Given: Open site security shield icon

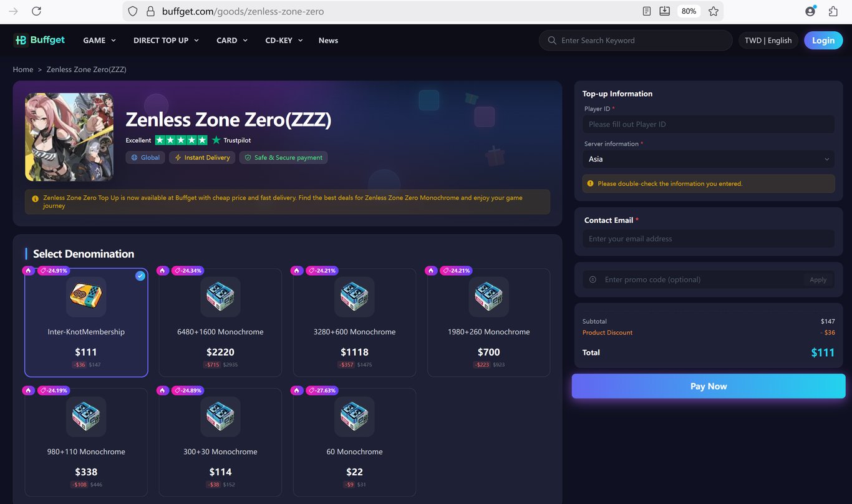Looking at the screenshot, I should (x=132, y=11).
